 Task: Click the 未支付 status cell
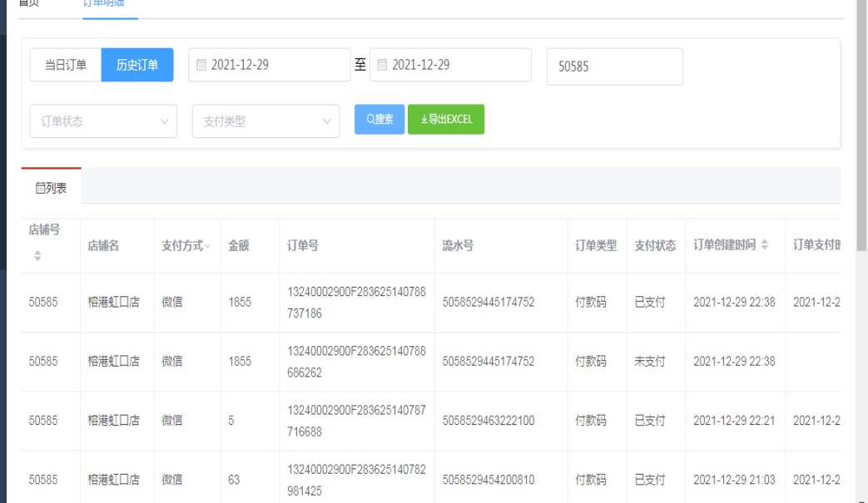[649, 362]
